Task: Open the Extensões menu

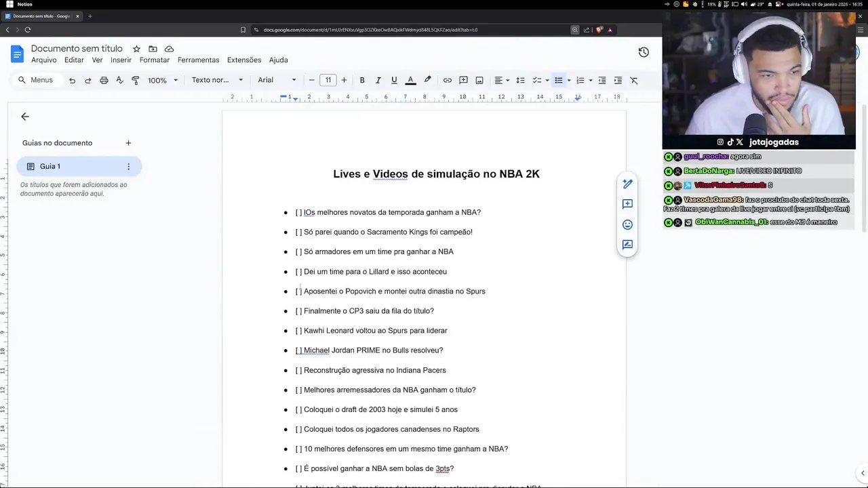Action: 244,60
